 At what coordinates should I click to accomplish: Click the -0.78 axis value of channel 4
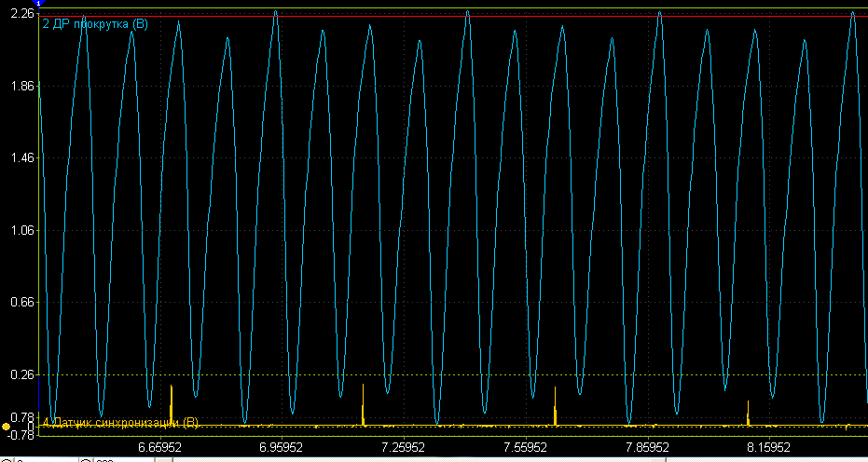click(x=20, y=435)
